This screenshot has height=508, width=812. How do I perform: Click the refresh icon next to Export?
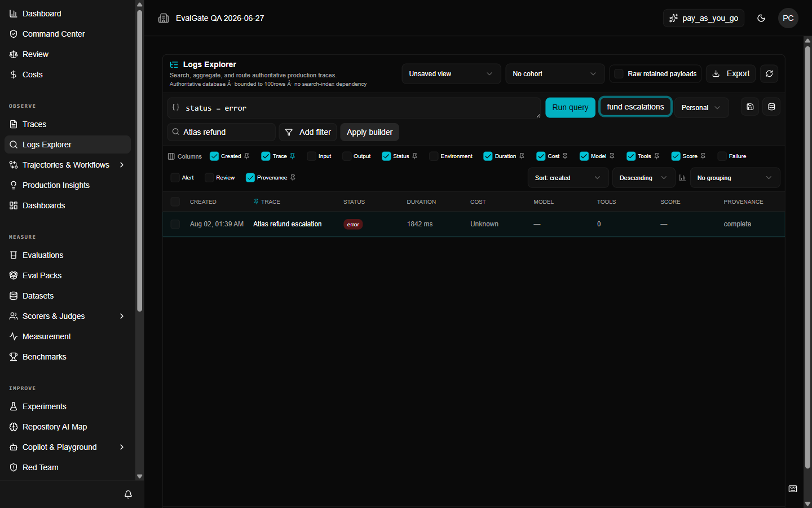[769, 74]
